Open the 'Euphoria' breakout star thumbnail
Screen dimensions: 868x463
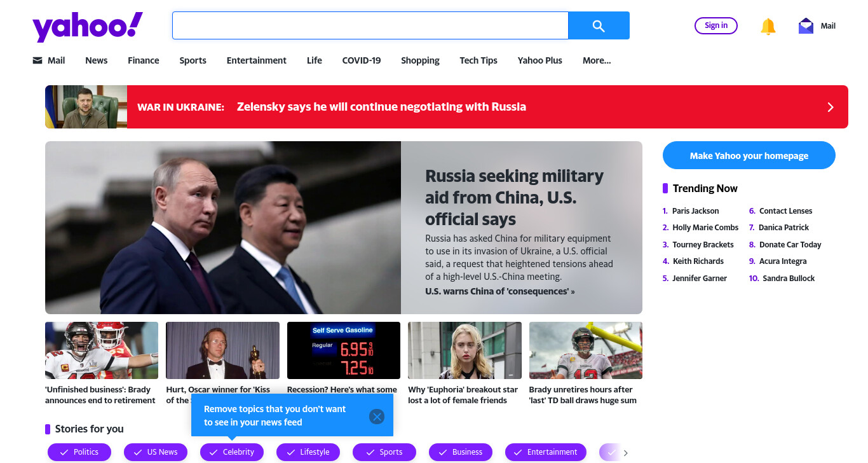point(465,350)
